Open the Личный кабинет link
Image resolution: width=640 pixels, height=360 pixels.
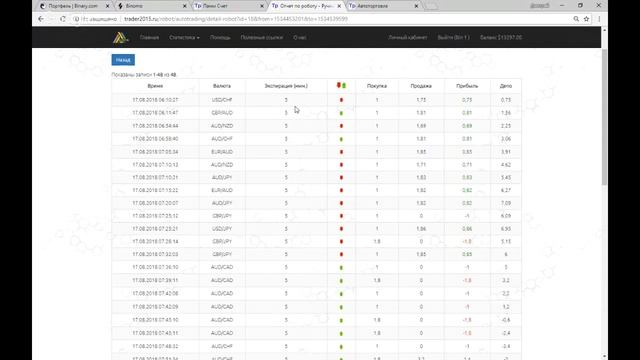(x=407, y=38)
